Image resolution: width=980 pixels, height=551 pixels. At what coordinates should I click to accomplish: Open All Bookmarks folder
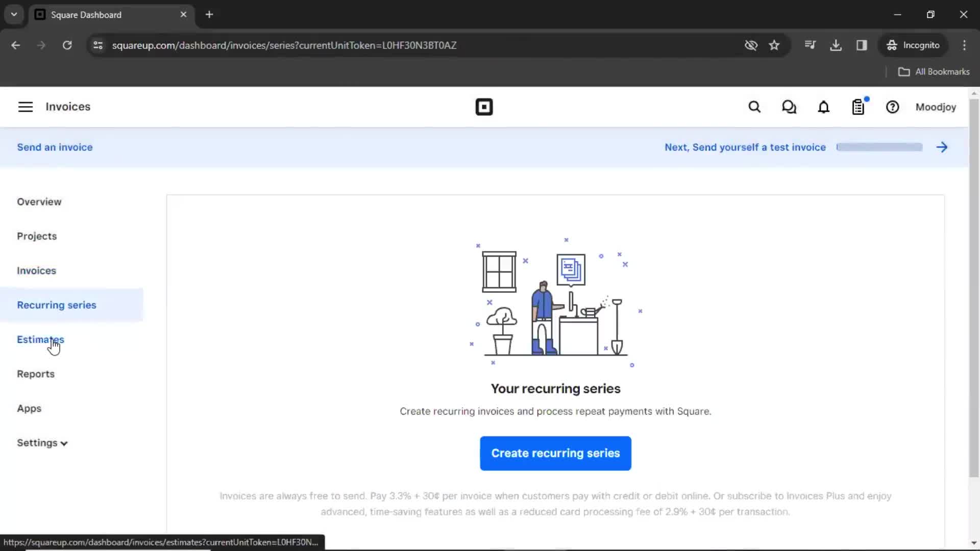pyautogui.click(x=934, y=72)
